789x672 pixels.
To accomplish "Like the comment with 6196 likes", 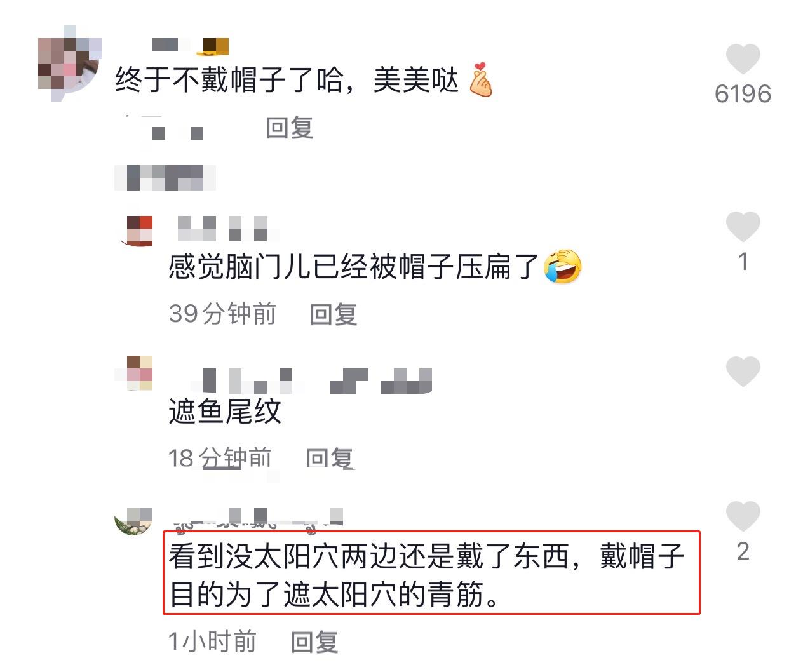I will pos(743,60).
